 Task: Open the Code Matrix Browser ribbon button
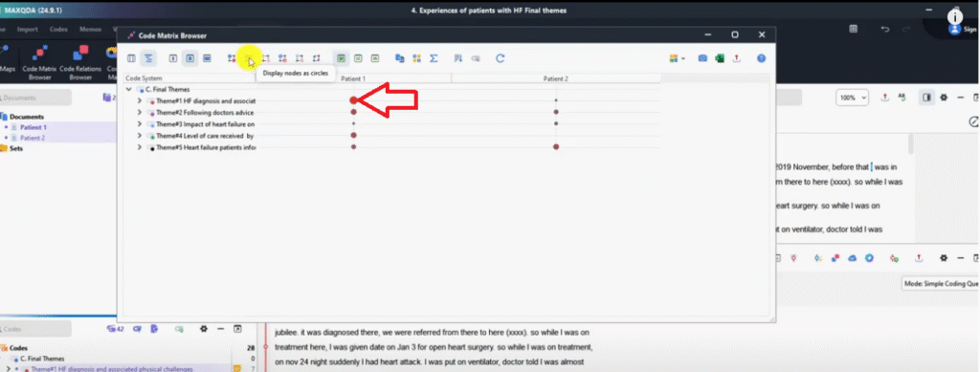click(x=39, y=62)
